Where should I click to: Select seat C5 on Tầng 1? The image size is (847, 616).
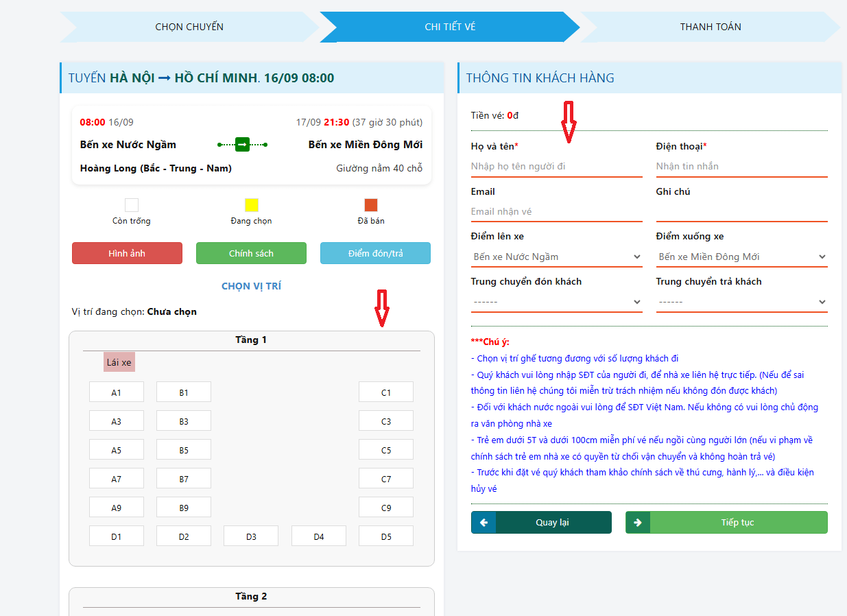coord(386,450)
